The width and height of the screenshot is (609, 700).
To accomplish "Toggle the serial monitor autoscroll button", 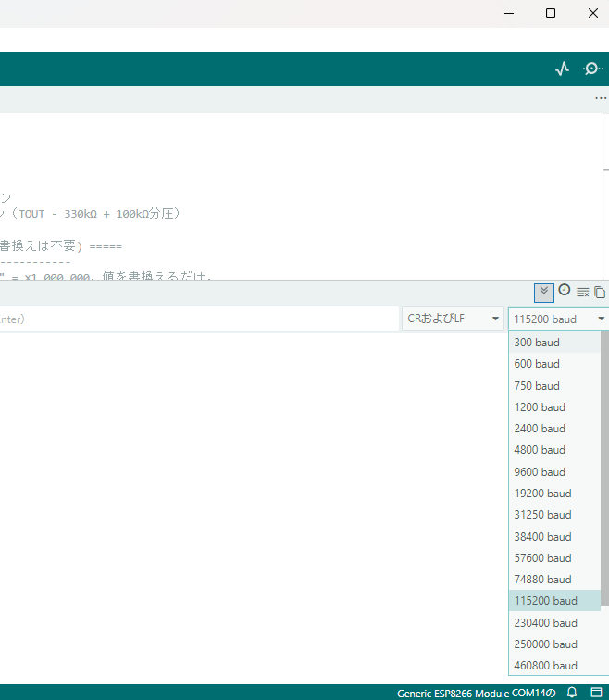I will pos(544,293).
